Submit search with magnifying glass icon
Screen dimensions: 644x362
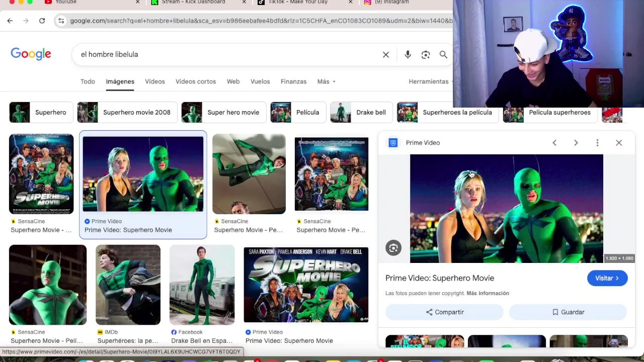click(x=443, y=54)
